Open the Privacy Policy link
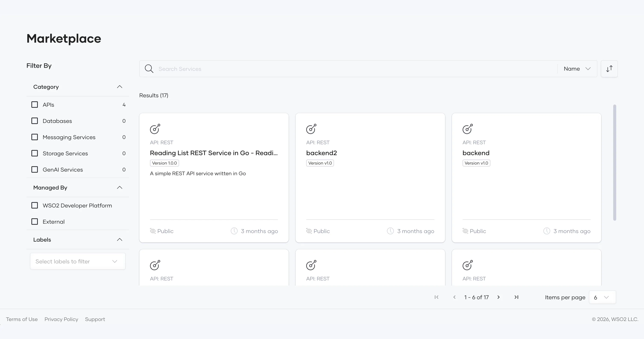Screen dimensions: 644x339 click(61, 319)
